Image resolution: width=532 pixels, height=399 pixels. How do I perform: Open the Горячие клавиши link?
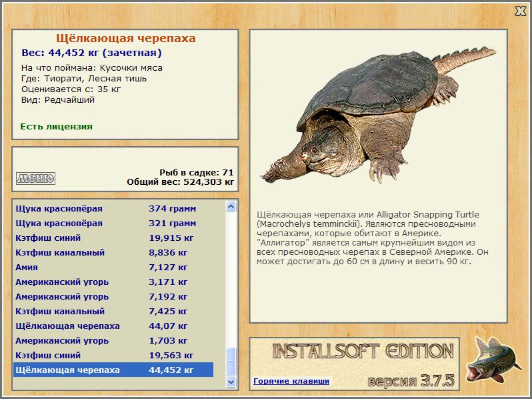291,381
